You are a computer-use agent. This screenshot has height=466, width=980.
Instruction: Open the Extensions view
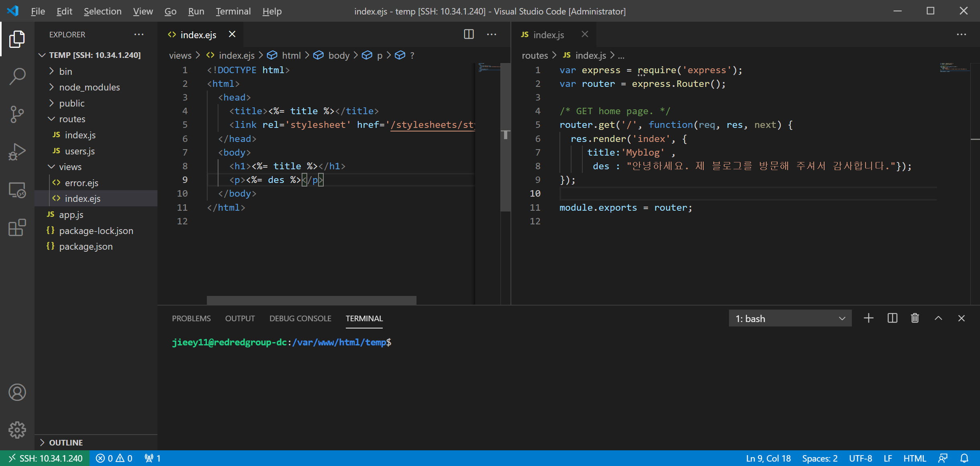tap(17, 228)
